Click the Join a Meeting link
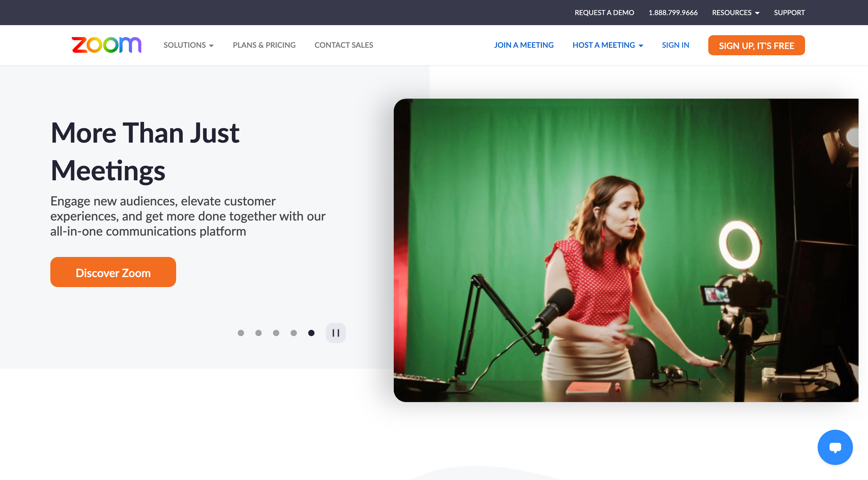Image resolution: width=868 pixels, height=480 pixels. (524, 45)
